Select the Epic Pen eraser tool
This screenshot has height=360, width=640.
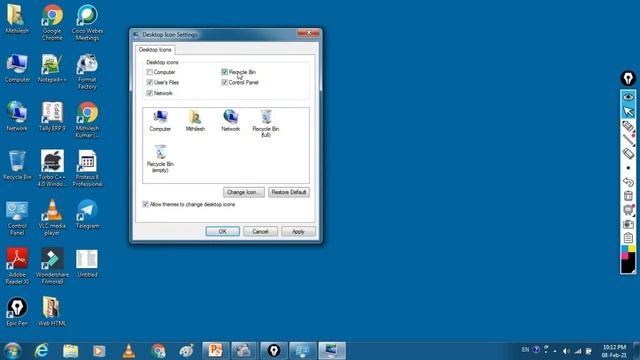click(x=628, y=154)
